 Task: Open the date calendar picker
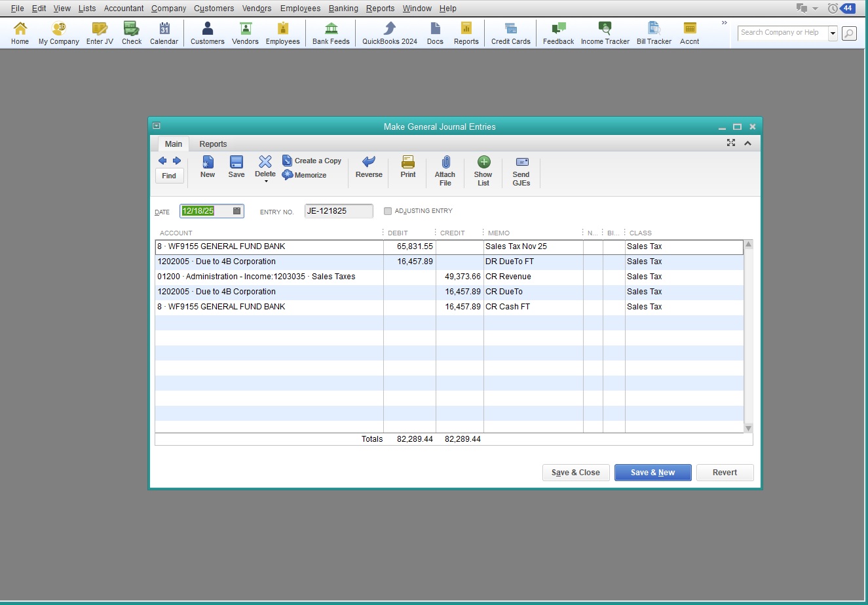236,211
